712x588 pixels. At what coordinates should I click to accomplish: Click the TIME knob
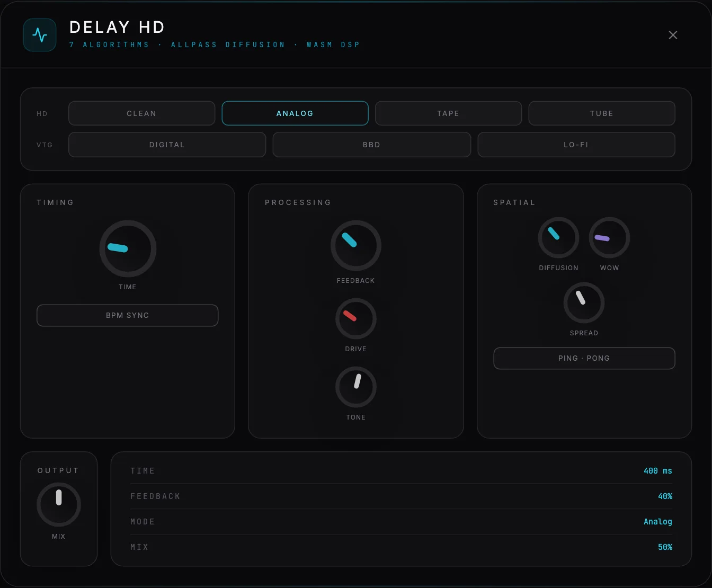pos(128,248)
